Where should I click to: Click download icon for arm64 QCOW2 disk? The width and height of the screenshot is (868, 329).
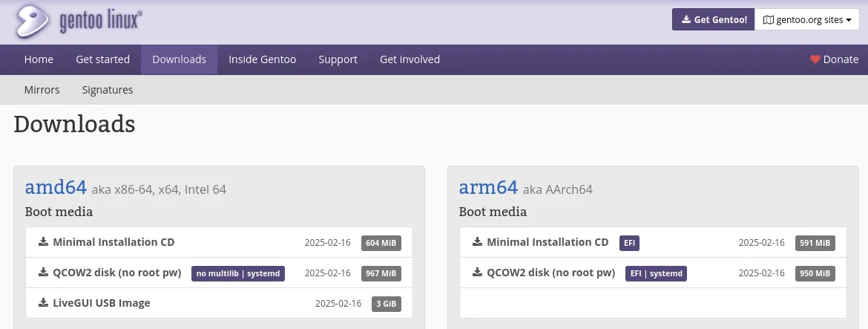coord(477,273)
